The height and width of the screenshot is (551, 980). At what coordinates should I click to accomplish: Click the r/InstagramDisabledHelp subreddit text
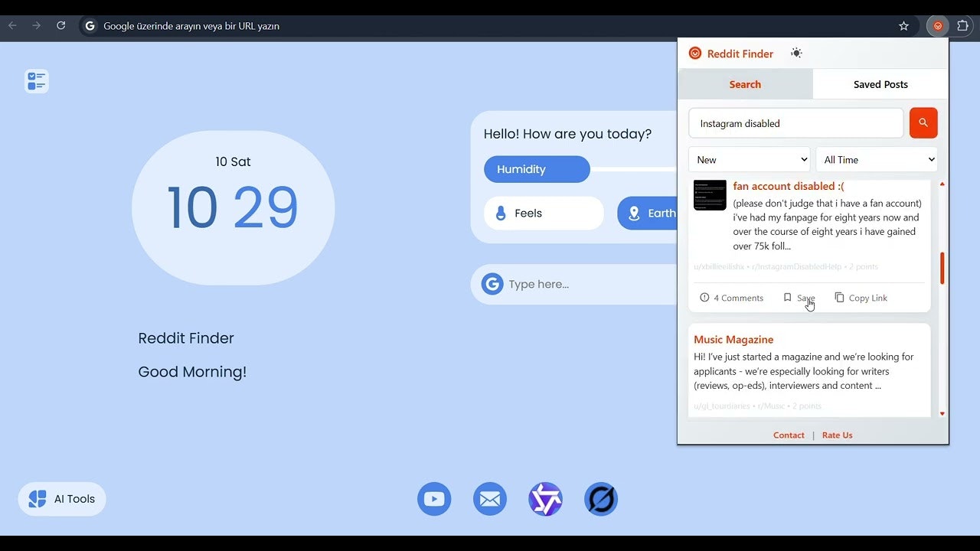[796, 266]
